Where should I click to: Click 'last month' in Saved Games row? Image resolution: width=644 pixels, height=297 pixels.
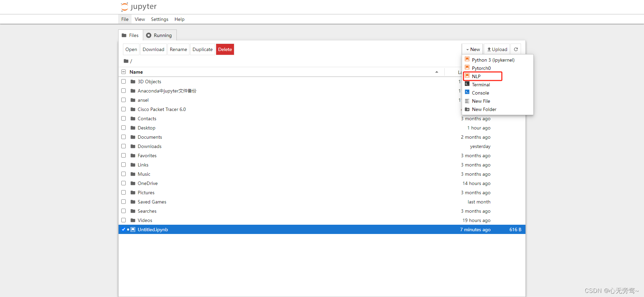click(x=479, y=202)
